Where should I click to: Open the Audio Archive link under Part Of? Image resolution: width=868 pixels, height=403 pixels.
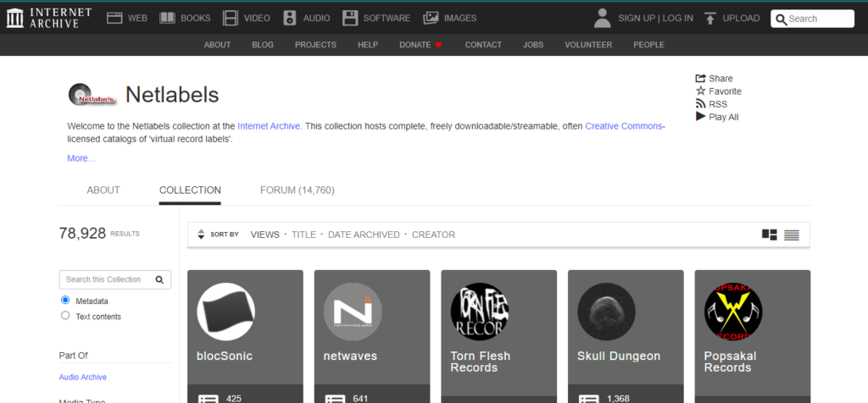(x=82, y=377)
